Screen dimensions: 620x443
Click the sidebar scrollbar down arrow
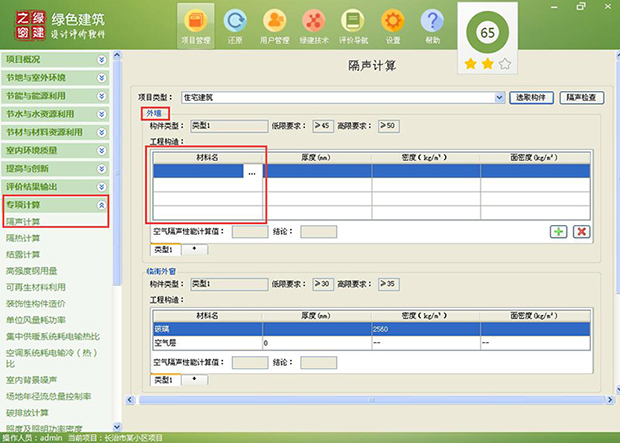(117, 426)
